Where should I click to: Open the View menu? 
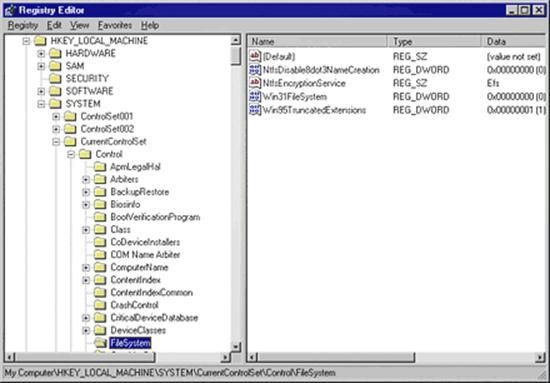tap(80, 26)
